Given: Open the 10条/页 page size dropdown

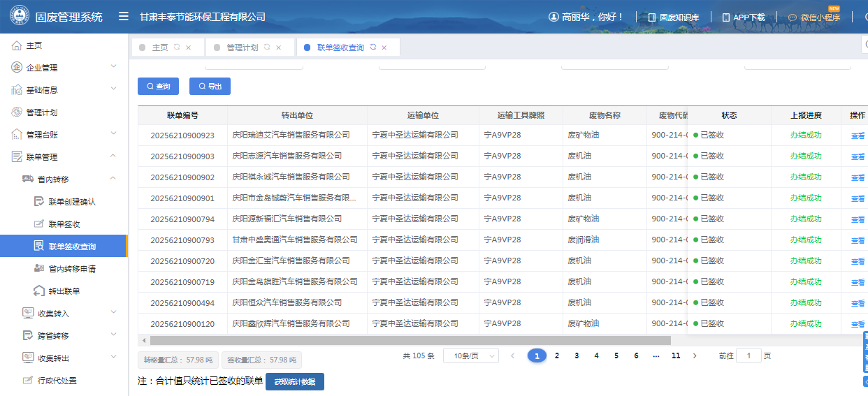Looking at the screenshot, I should pyautogui.click(x=470, y=355).
